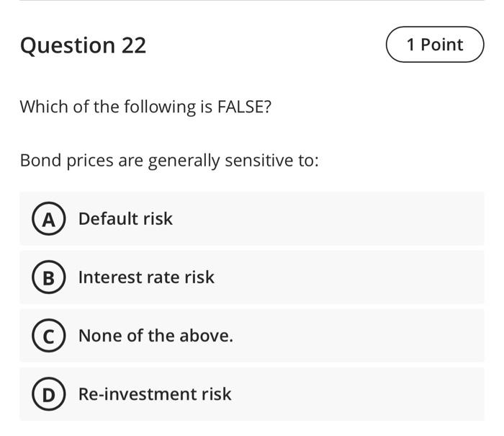The width and height of the screenshot is (504, 436).
Task: Select the circled A option letter
Action: 48,219
